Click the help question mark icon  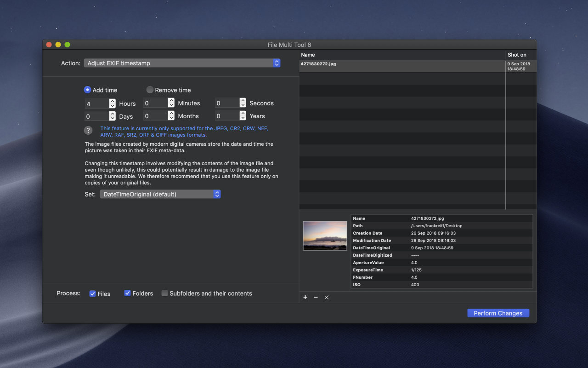(x=88, y=131)
